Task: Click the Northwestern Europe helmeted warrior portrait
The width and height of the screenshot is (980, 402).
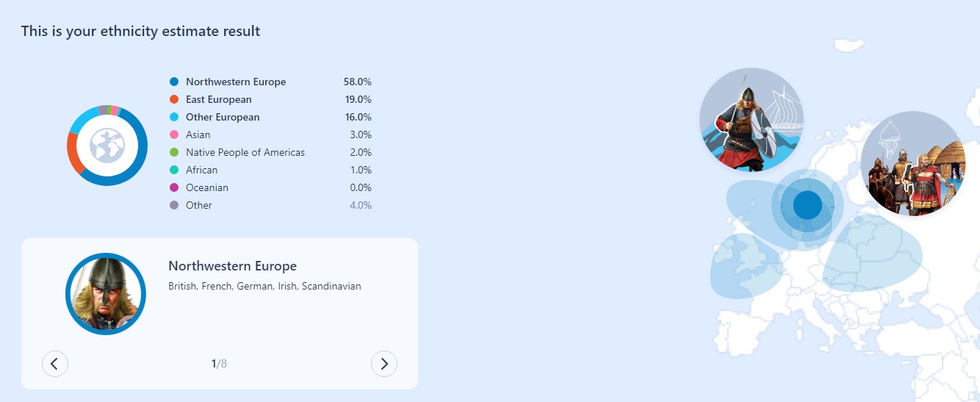Action: click(106, 294)
